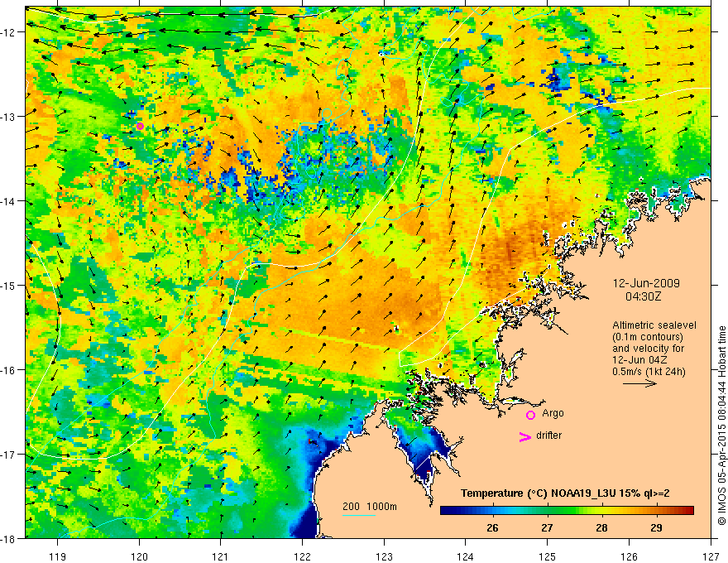
Task: Click the 'Altimetric sealevel' text line
Action: click(x=654, y=325)
